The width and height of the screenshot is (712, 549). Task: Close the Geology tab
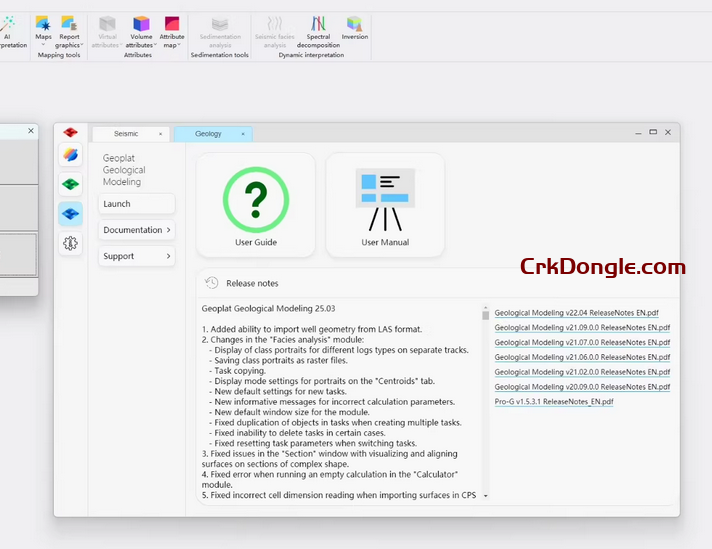(x=242, y=133)
